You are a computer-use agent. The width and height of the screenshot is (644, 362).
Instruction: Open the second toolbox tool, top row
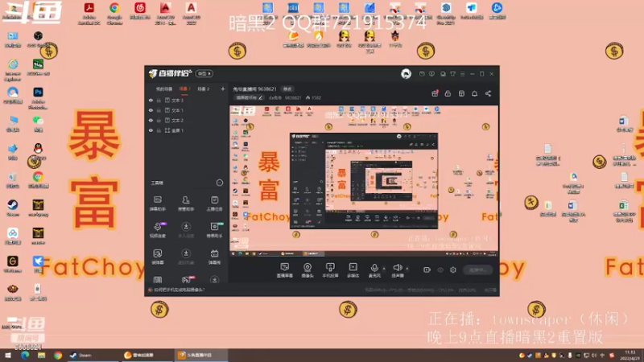coord(186,204)
